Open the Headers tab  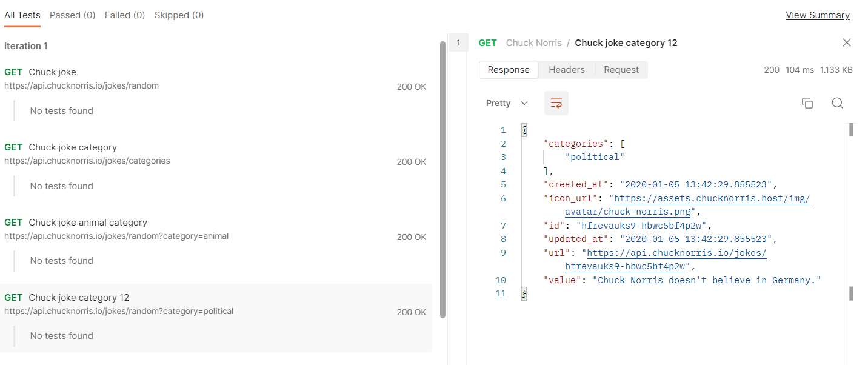click(567, 70)
